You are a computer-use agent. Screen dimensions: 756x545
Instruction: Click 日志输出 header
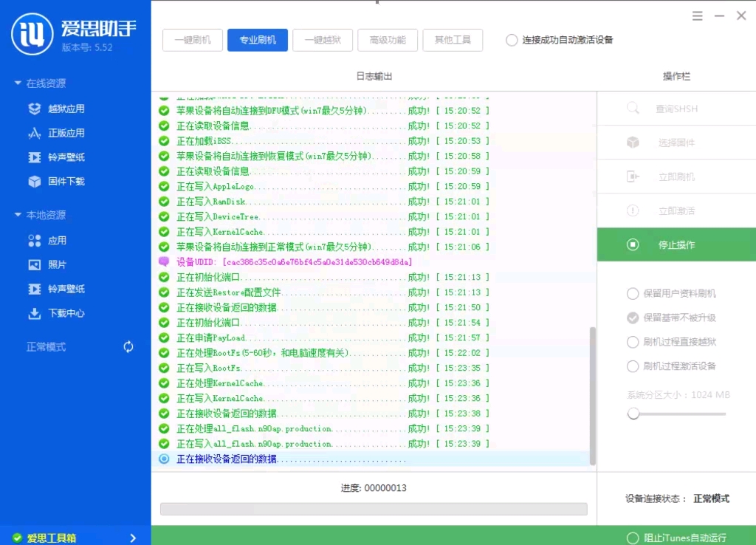tap(374, 76)
